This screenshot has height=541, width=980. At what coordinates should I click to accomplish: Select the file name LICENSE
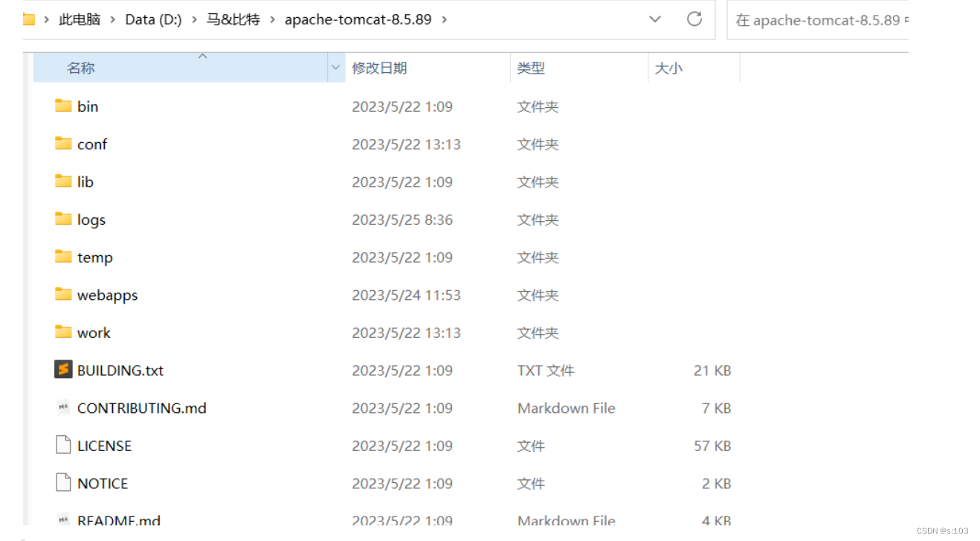104,446
